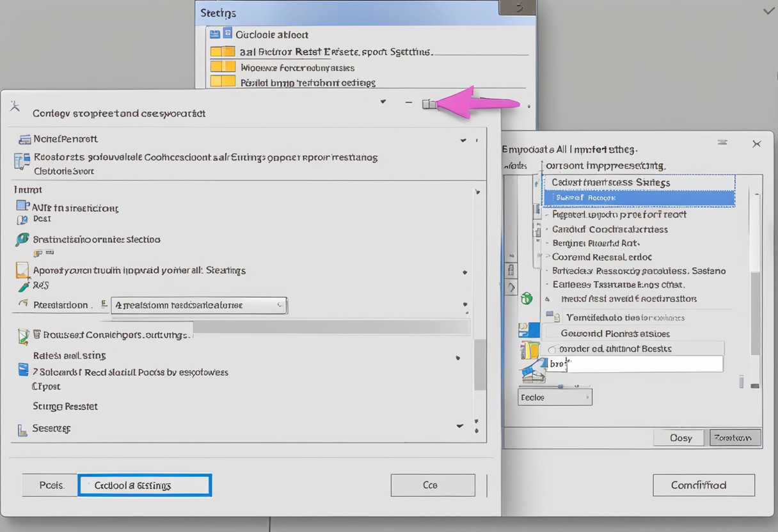This screenshot has height=532, width=778.
Task: Click the small restore box by pink arrow
Action: 429,104
